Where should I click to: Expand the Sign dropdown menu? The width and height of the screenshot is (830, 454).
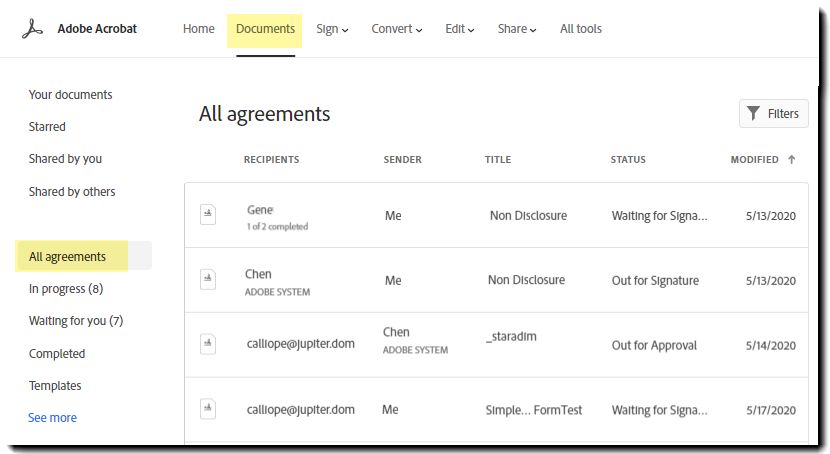(332, 29)
